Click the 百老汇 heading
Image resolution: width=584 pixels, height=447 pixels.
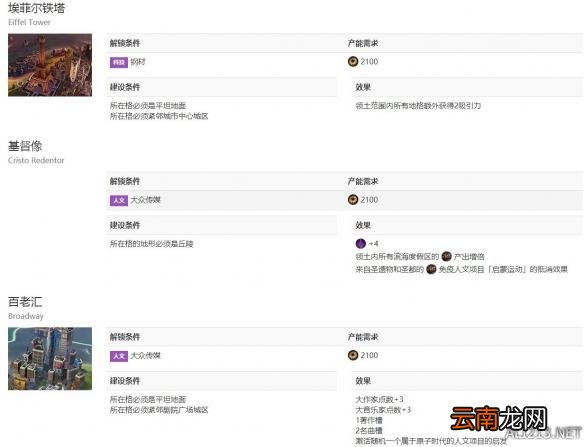pos(25,302)
